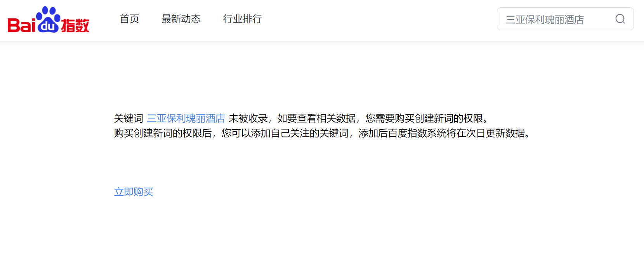Viewport: 644px width, 263px height.
Task: Click the red 指数 logo text
Action: 75,26
